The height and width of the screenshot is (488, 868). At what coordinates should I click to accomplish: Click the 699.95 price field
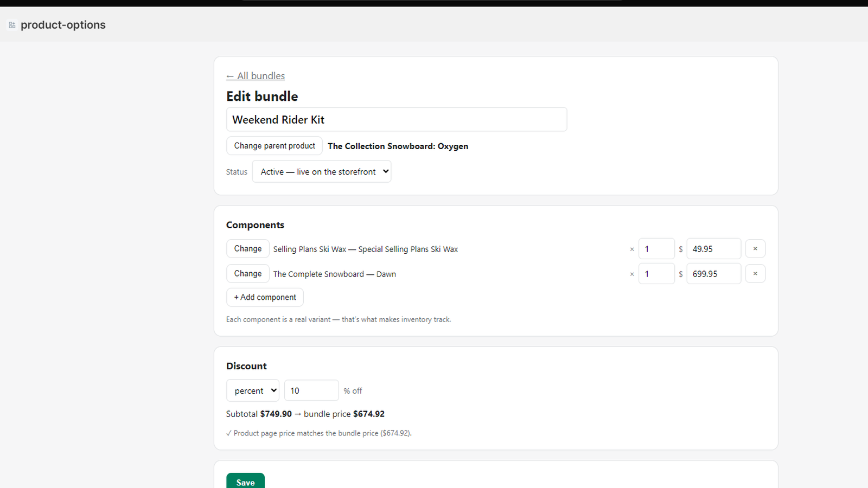714,274
